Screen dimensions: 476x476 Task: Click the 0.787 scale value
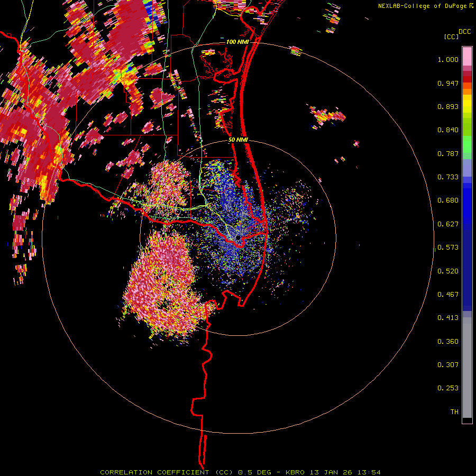[x=448, y=153]
